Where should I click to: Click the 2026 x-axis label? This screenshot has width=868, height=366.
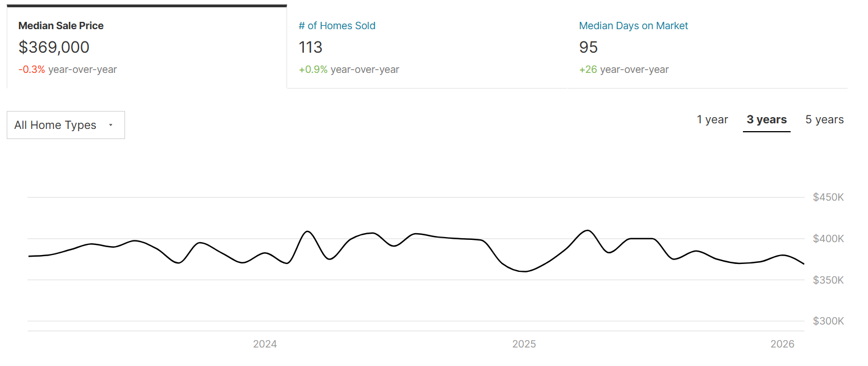782,344
